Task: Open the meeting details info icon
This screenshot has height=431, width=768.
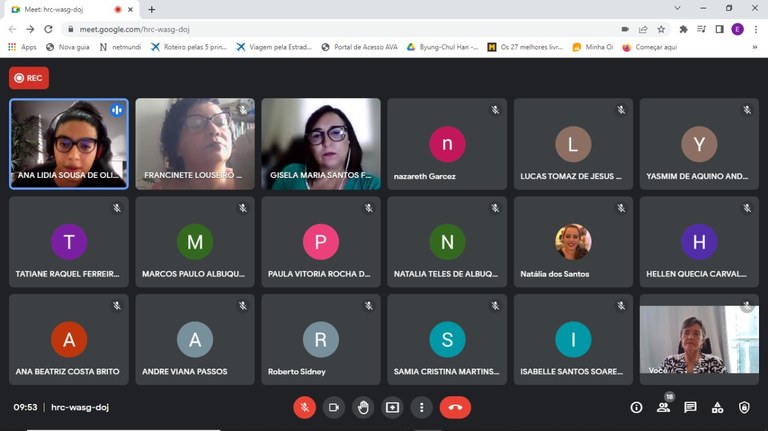Action: [636, 407]
